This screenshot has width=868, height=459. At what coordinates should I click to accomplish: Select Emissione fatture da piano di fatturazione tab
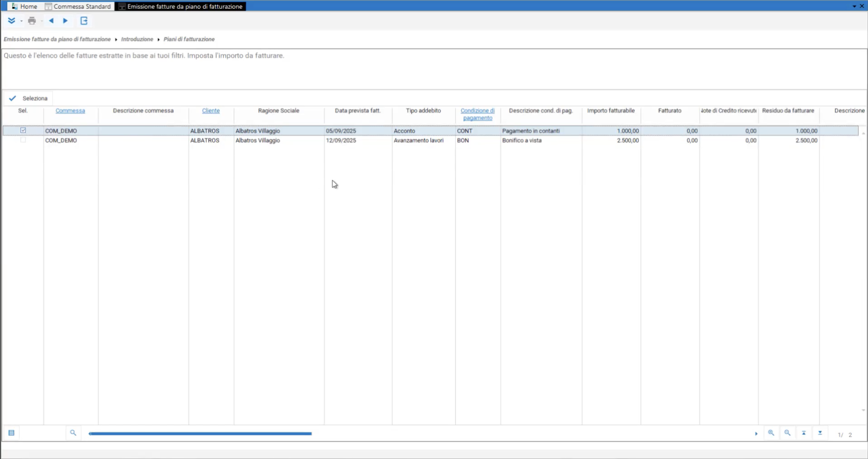click(x=181, y=6)
